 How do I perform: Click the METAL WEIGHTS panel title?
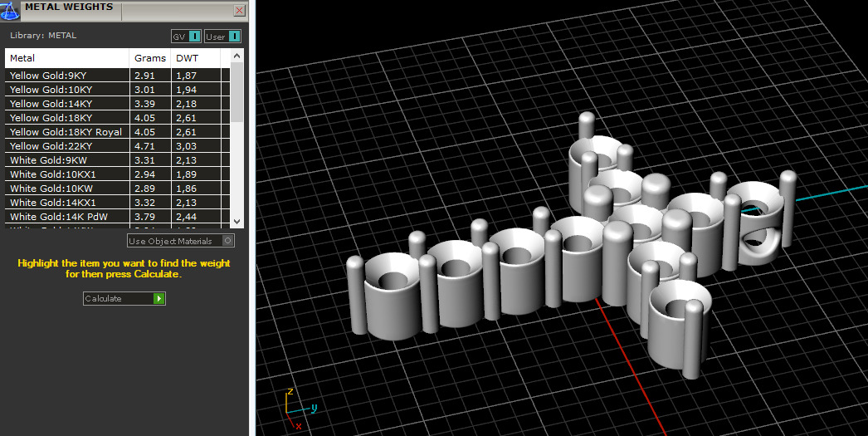(69, 7)
